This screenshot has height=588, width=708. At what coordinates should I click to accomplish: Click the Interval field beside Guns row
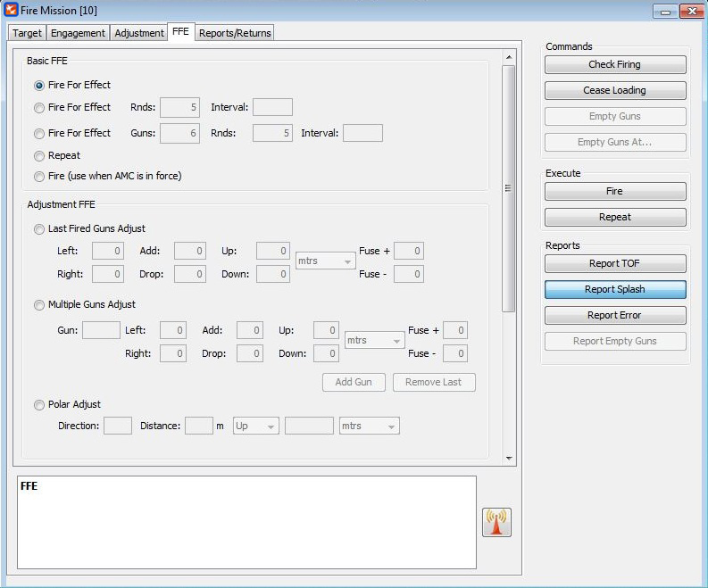point(362,133)
